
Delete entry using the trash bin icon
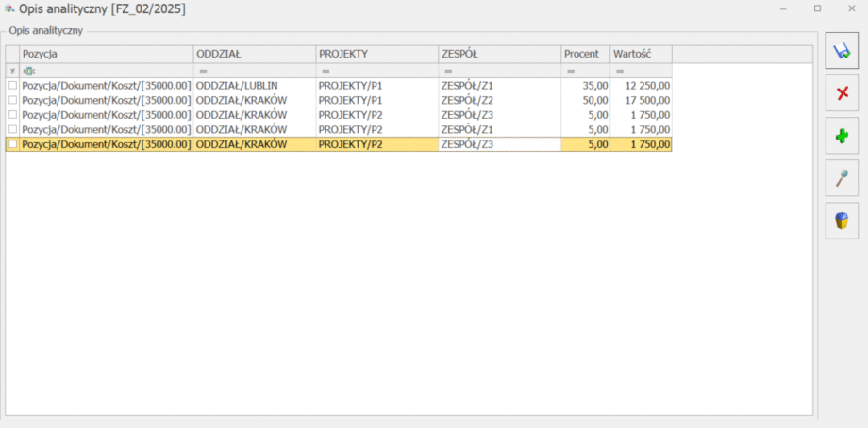point(842,221)
